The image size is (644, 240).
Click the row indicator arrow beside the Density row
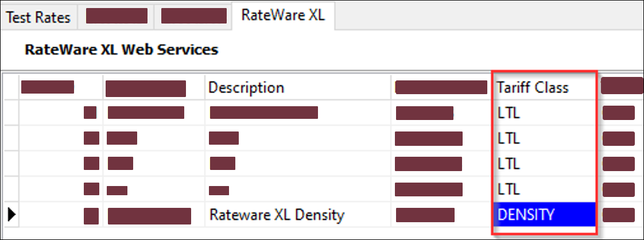(x=10, y=215)
